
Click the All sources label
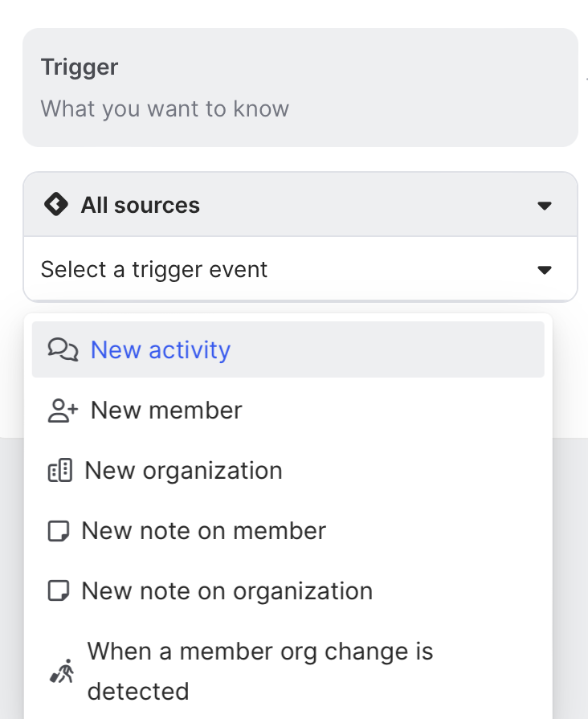(140, 205)
